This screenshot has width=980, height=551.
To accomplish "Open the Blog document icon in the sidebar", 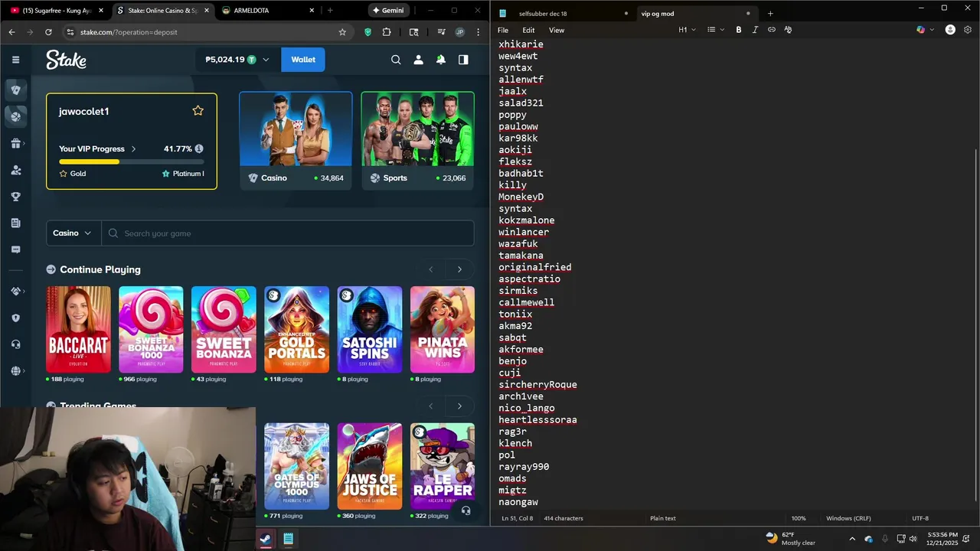I will pyautogui.click(x=15, y=223).
